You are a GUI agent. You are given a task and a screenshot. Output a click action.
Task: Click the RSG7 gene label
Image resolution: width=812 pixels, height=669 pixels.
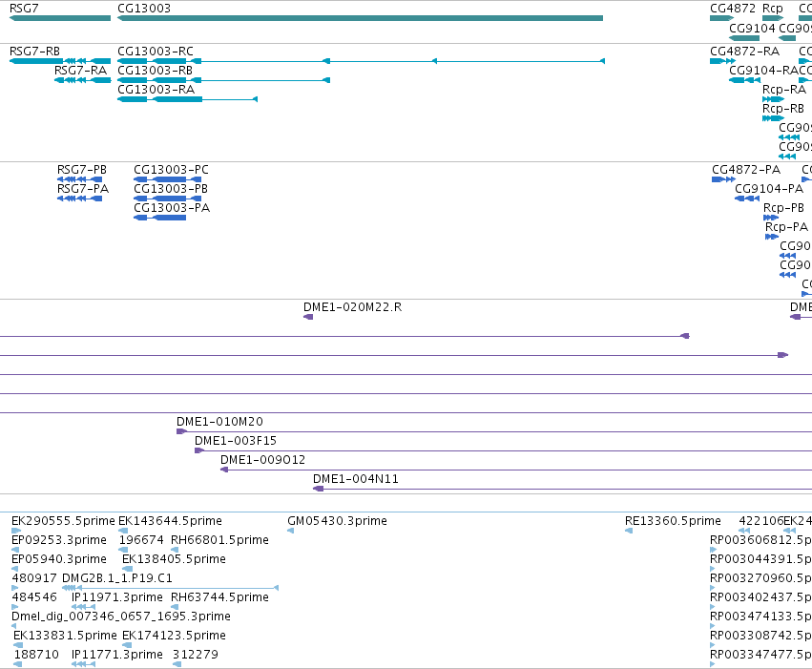coord(24,9)
